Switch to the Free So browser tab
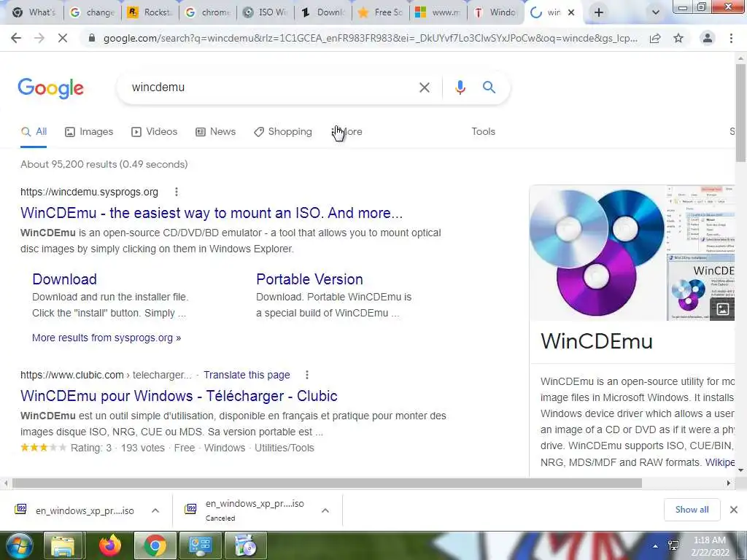 point(381,12)
